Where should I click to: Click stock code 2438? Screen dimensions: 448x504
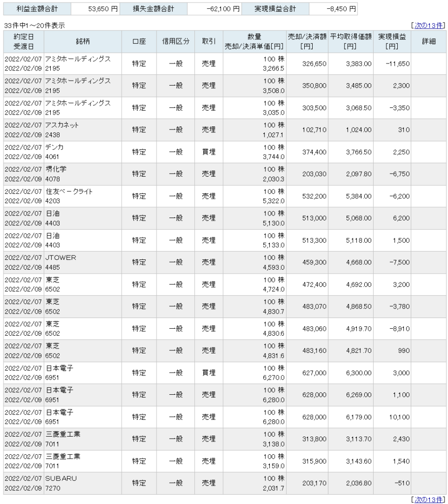(x=53, y=135)
